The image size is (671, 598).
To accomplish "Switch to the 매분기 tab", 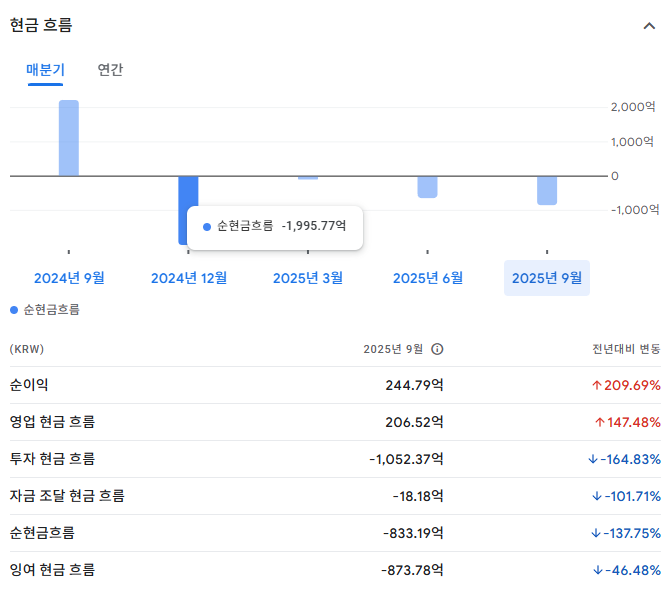I will click(45, 69).
